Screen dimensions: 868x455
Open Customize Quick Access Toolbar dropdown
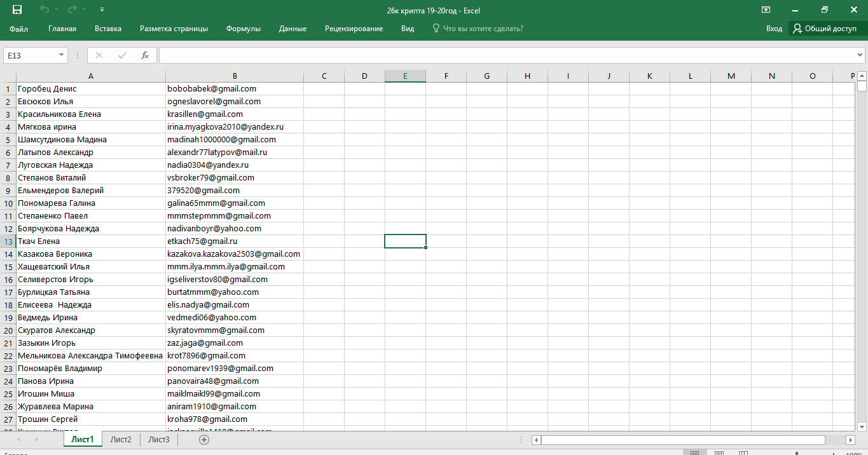coord(102,10)
